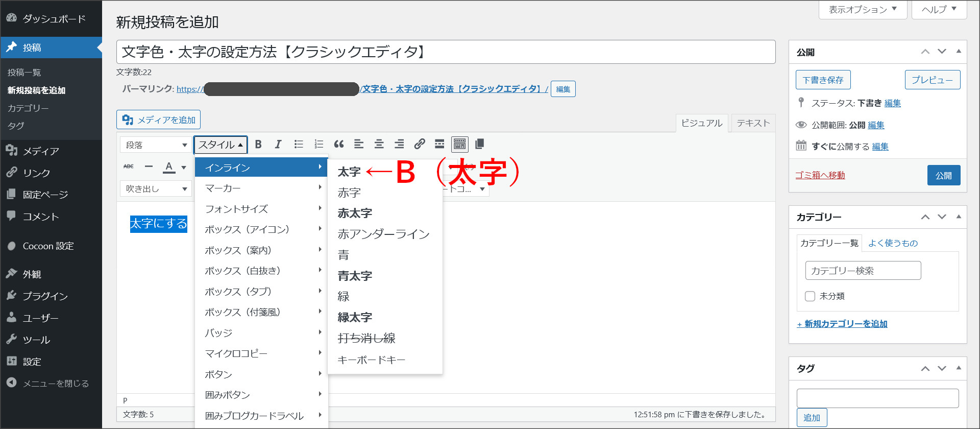Open the プラグイン sidebar menu
Screen dimensions: 980x429
[51, 296]
